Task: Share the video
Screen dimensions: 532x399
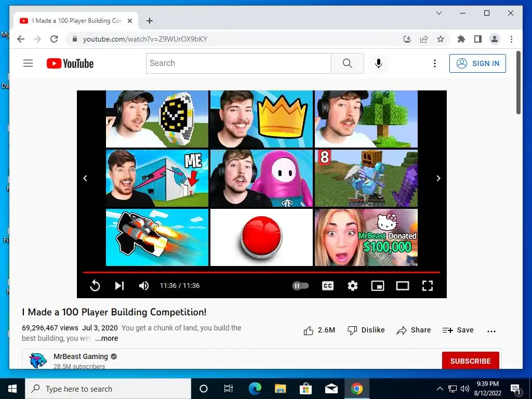Action: (x=414, y=330)
